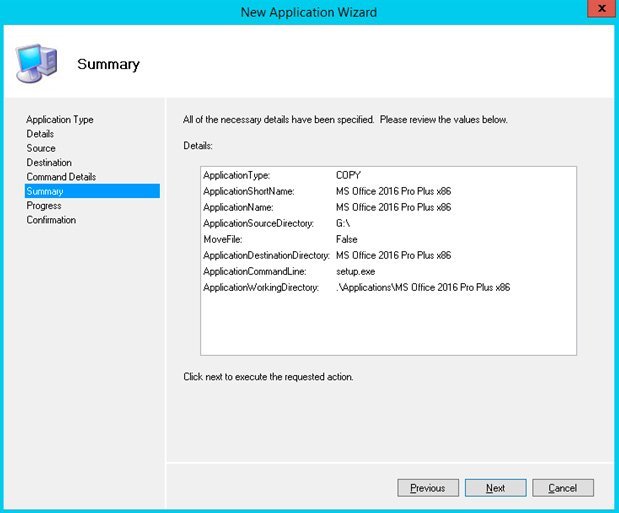
Task: Close the wizard with the X button
Action: click(602, 8)
